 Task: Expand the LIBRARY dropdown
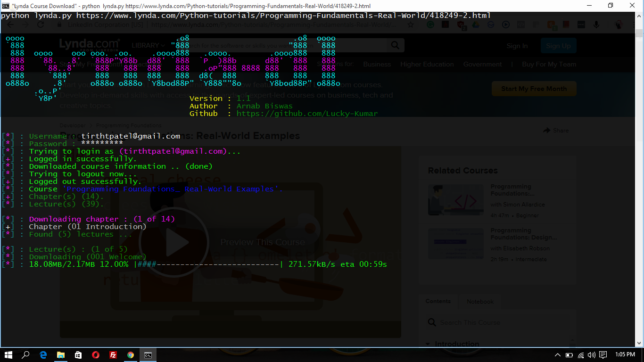[147, 45]
